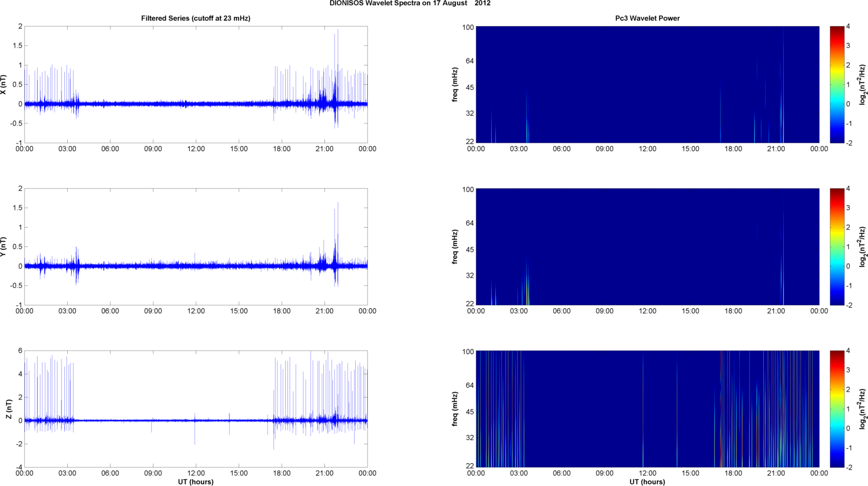Click the colorbar beside the middle wavelet power plot
868x486 pixels.
[x=837, y=246]
